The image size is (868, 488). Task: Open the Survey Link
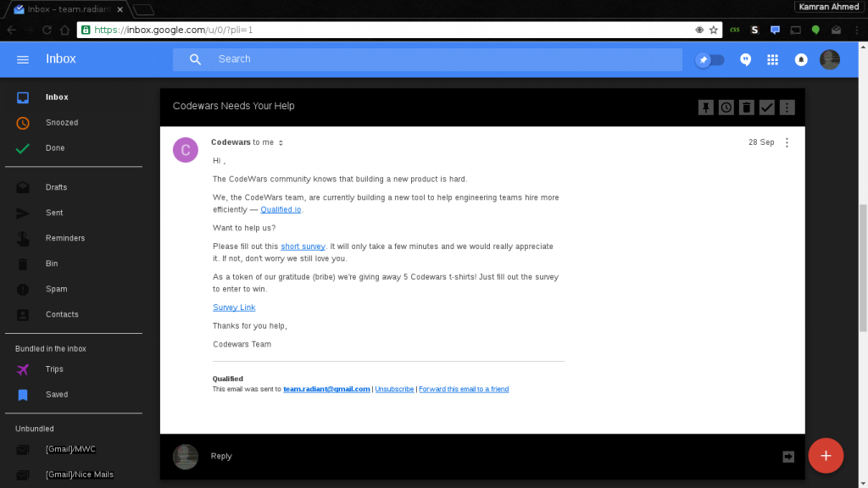point(234,308)
